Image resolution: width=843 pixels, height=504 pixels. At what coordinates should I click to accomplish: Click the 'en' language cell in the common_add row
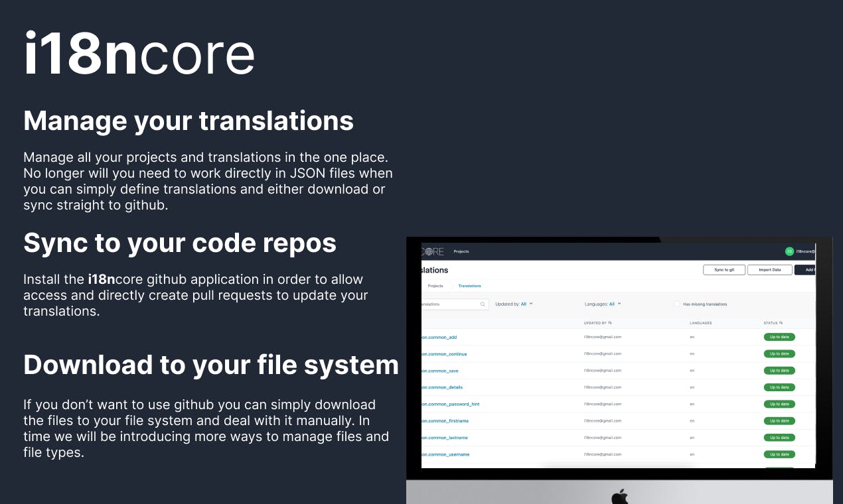692,337
